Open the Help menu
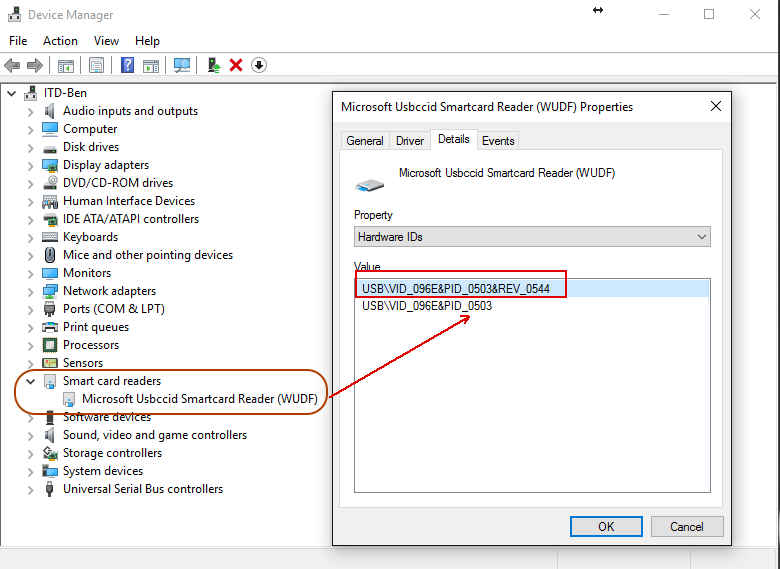780x569 pixels. coord(147,41)
